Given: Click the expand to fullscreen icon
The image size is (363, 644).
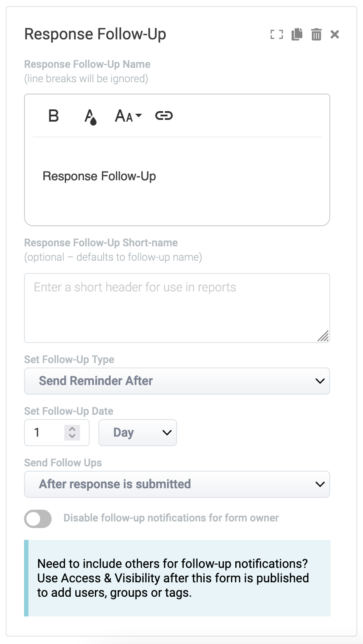Looking at the screenshot, I should coord(276,35).
